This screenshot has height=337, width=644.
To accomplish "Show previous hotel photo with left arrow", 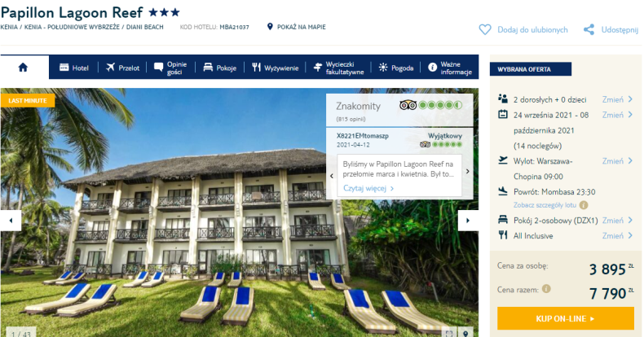I will coord(11,221).
